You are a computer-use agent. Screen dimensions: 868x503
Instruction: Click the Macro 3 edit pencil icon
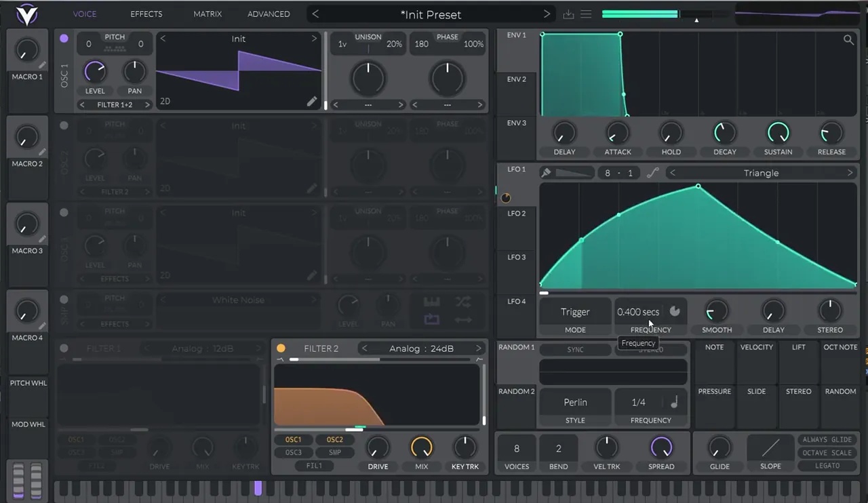click(x=42, y=239)
